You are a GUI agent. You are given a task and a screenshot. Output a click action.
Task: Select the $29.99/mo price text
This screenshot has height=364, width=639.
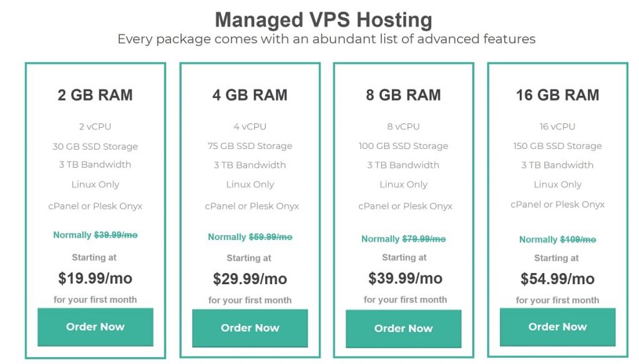(250, 279)
